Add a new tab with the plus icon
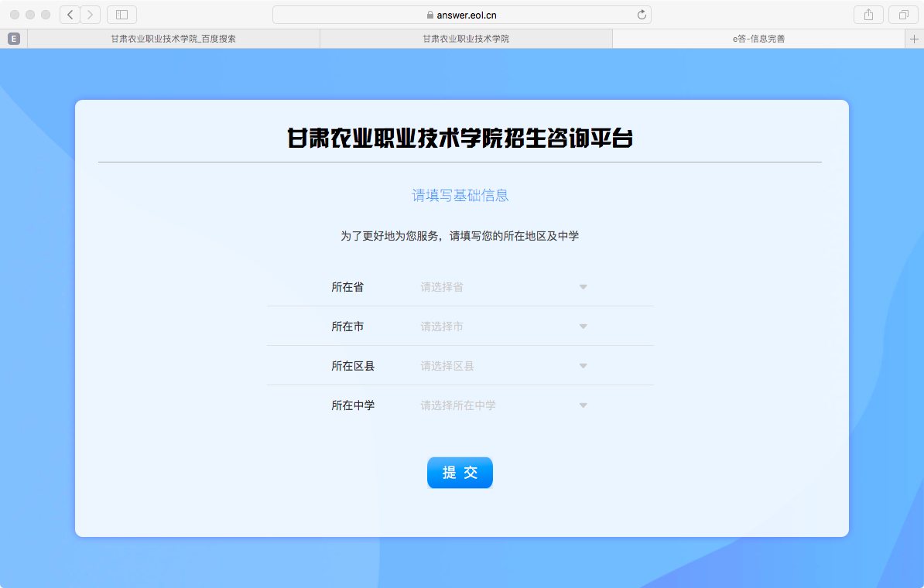Screen dimensions: 924x588 click(x=914, y=39)
